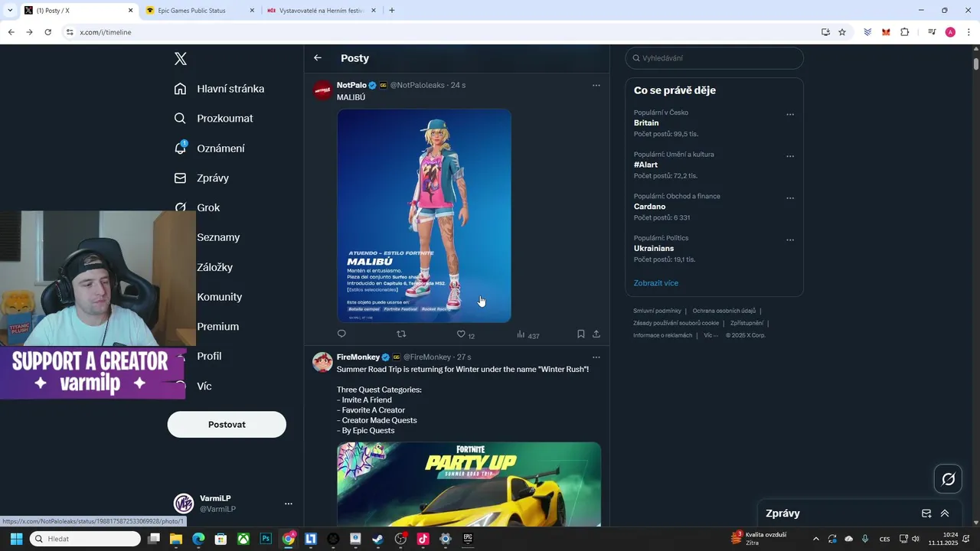The height and width of the screenshot is (551, 980).
Task: Open Chrome profile avatar A
Action: (x=950, y=32)
